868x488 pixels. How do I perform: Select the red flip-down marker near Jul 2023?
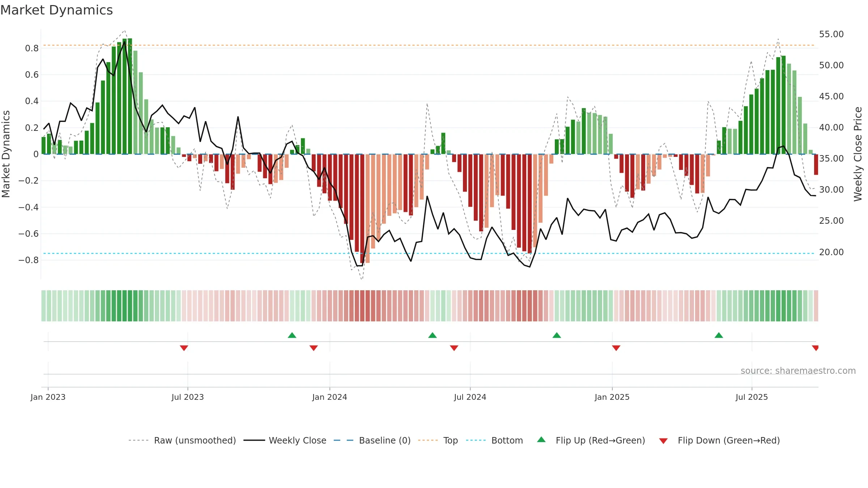pos(184,348)
